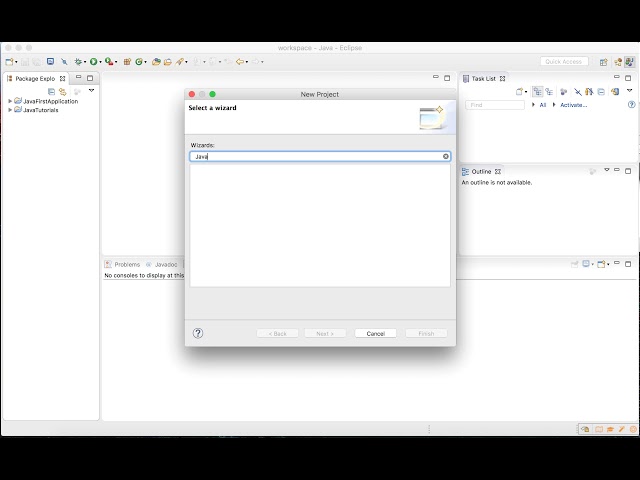Viewport: 640px width, 480px height.
Task: Select the Java perspective icon
Action: click(629, 62)
